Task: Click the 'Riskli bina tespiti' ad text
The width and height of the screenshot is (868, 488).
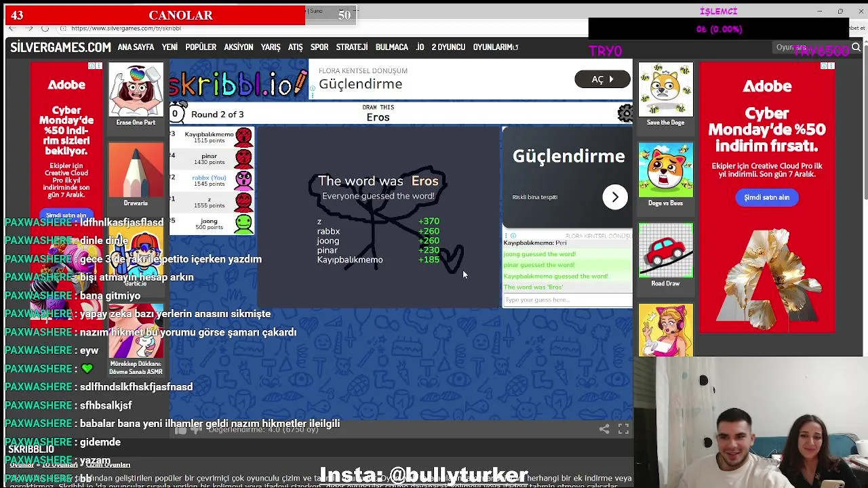Action: click(535, 197)
